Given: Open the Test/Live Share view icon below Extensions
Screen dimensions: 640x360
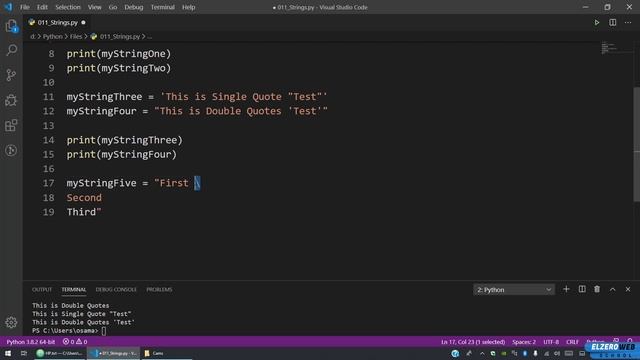Looking at the screenshot, I should [11, 150].
